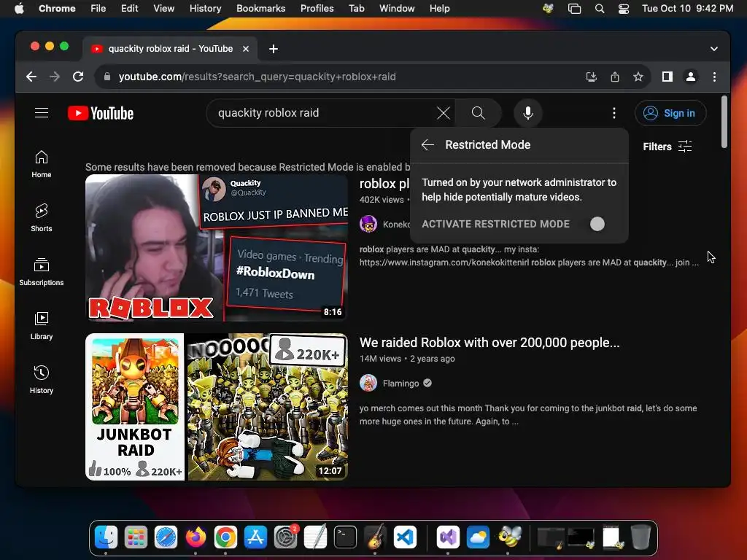Click into the YouTube search field

(325, 113)
